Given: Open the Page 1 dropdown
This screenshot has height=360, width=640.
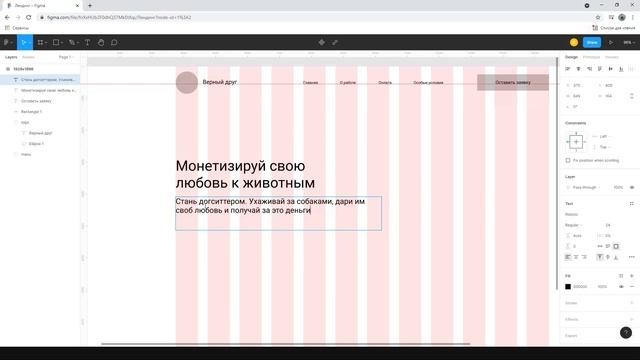Looking at the screenshot, I should coord(66,57).
